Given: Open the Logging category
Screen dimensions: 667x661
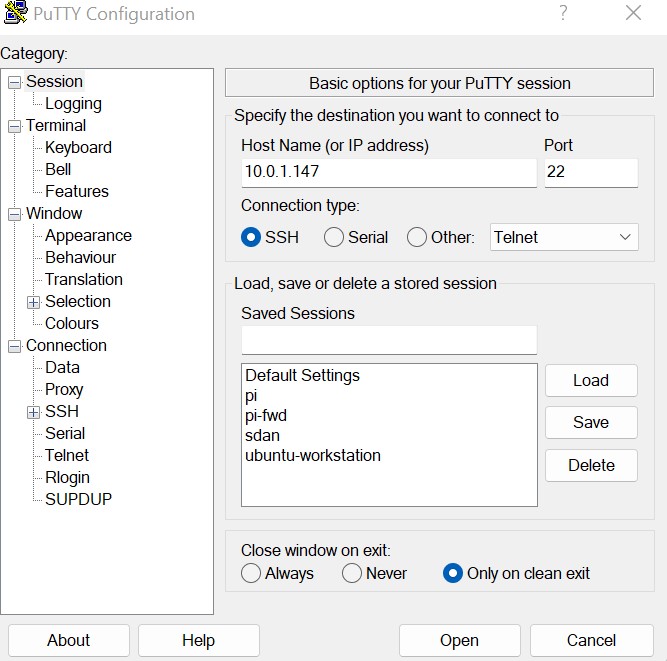Looking at the screenshot, I should (x=73, y=103).
